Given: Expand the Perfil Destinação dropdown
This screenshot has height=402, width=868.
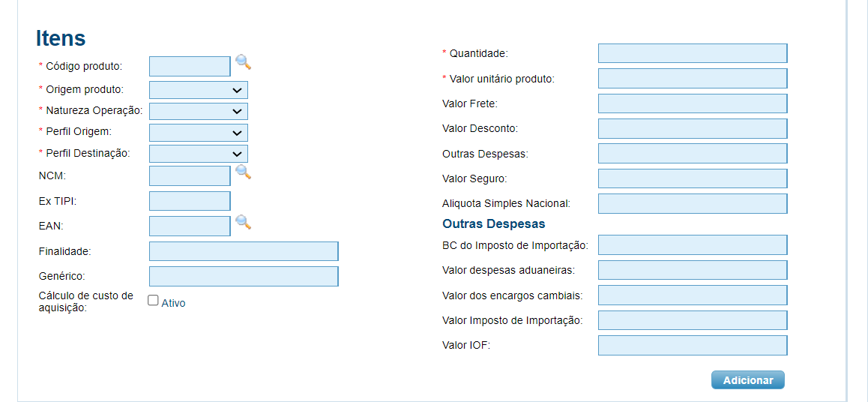Looking at the screenshot, I should pyautogui.click(x=199, y=154).
